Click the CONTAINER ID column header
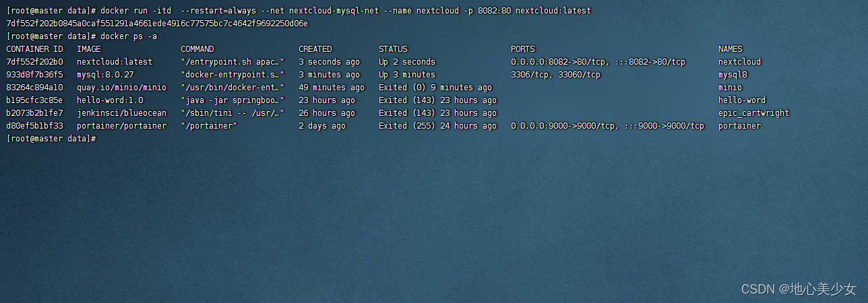Image resolution: width=868 pixels, height=303 pixels. [34, 49]
